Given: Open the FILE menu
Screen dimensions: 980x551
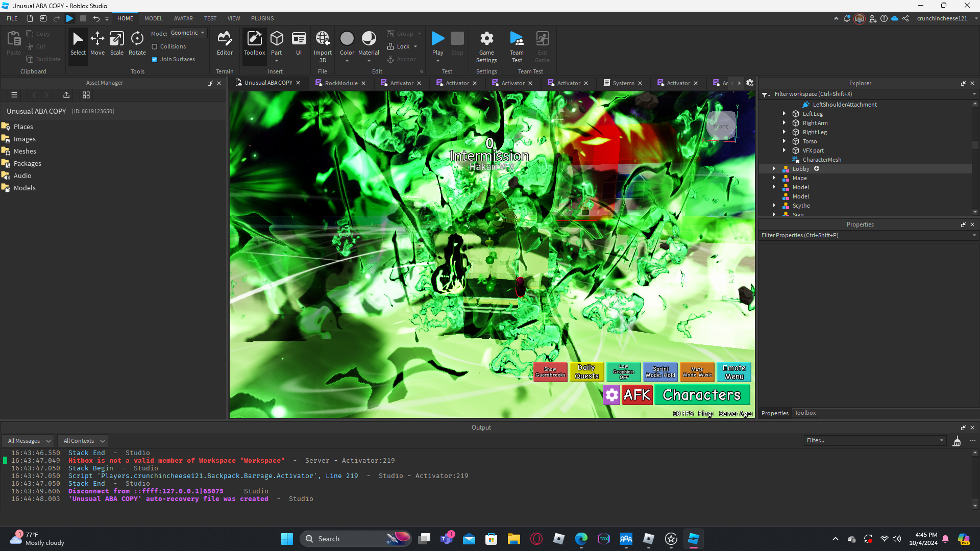Looking at the screenshot, I should [x=12, y=18].
